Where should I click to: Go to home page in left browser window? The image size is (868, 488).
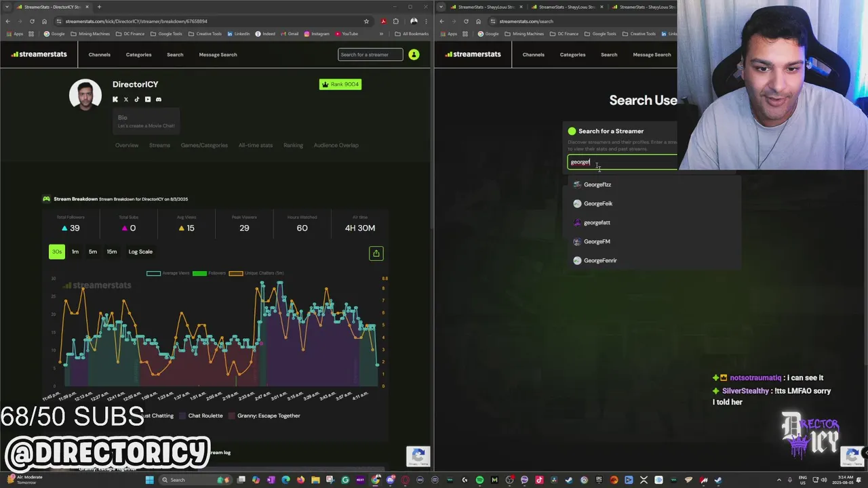pos(44,21)
